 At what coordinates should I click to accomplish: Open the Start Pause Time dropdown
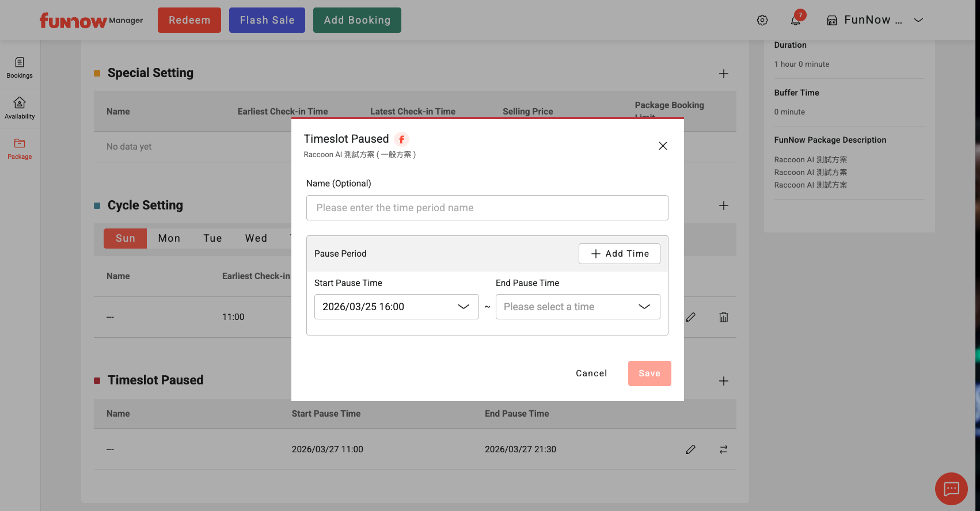coord(396,307)
